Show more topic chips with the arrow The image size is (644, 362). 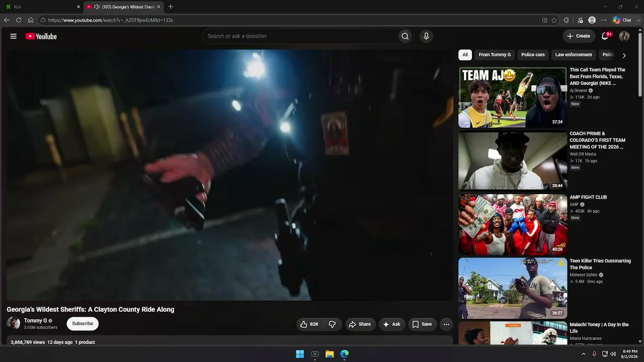click(624, 55)
